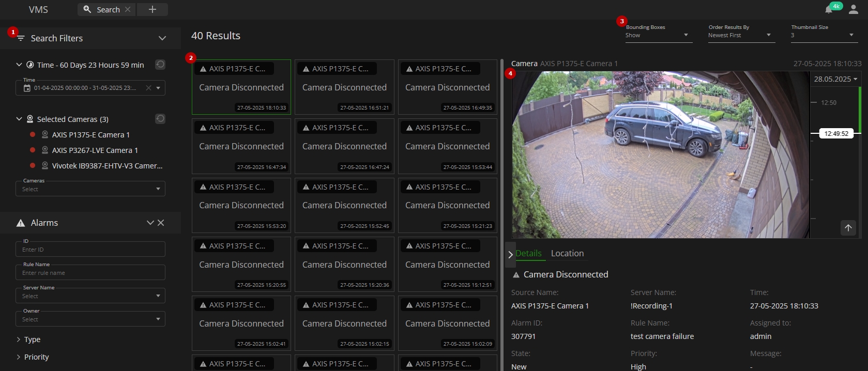
Task: Open the Thumbnail Size dropdown
Action: 824,35
